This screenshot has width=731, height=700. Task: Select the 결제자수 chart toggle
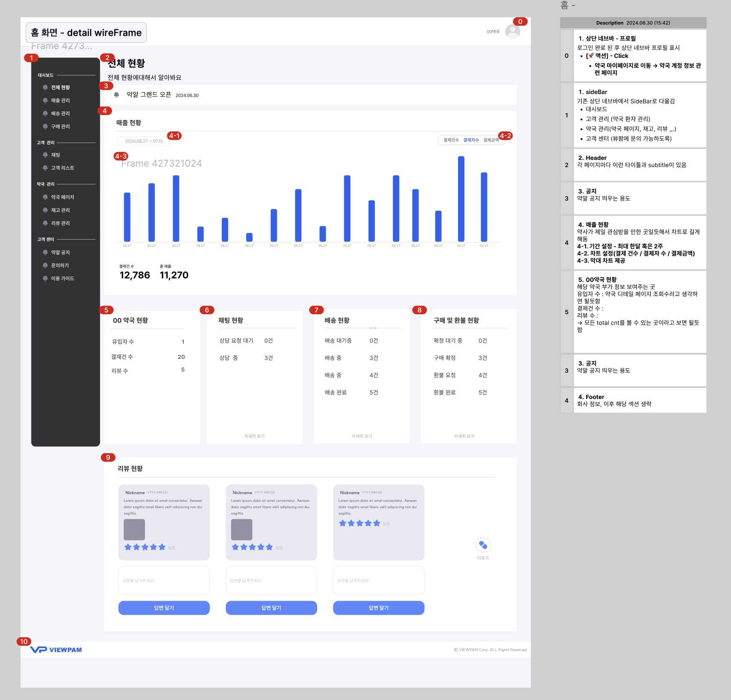471,140
